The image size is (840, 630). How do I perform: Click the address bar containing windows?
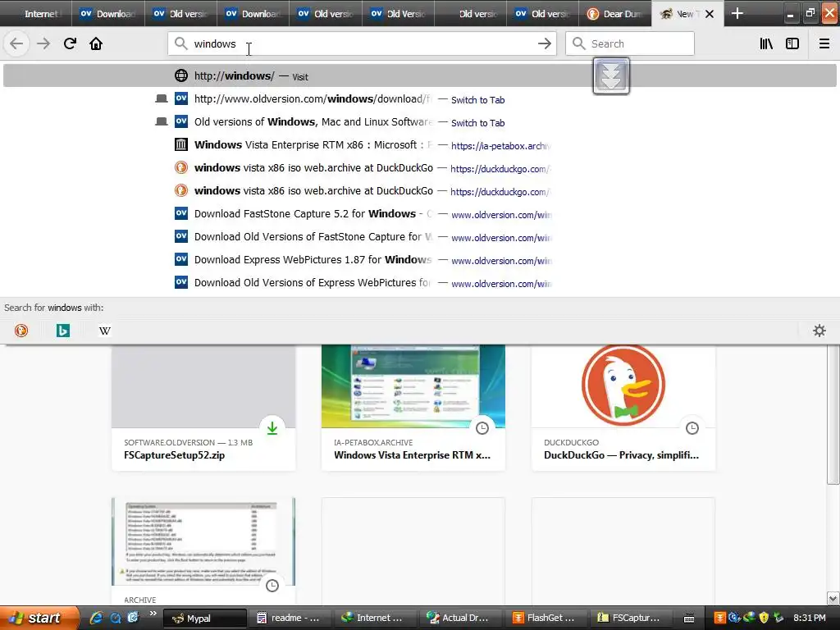[362, 43]
